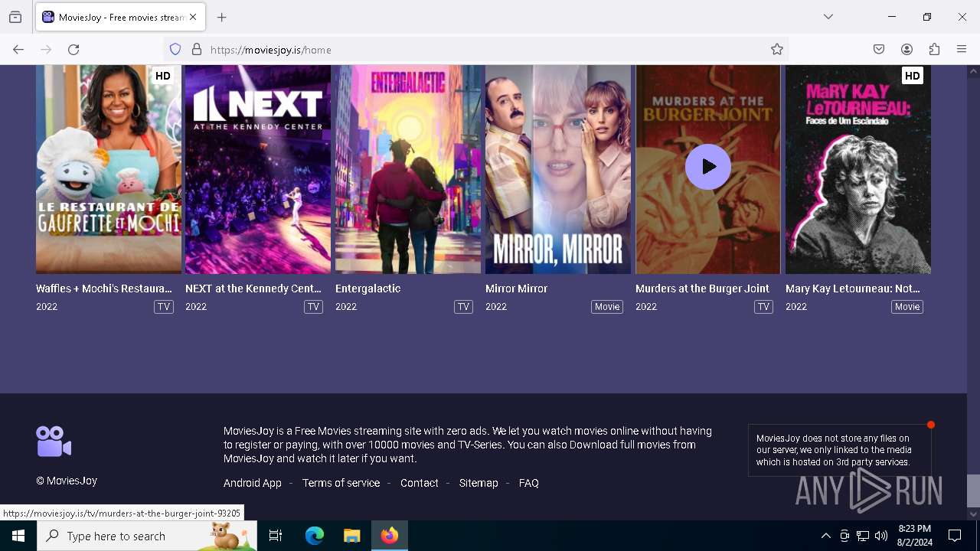Select the MoviesJoy browser tab
The image size is (980, 551).
coord(120,17)
